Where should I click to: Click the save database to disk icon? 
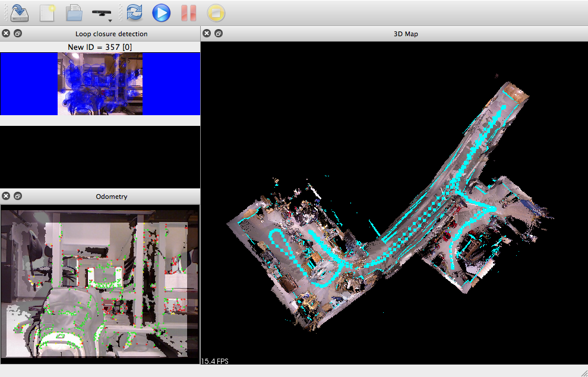click(20, 12)
